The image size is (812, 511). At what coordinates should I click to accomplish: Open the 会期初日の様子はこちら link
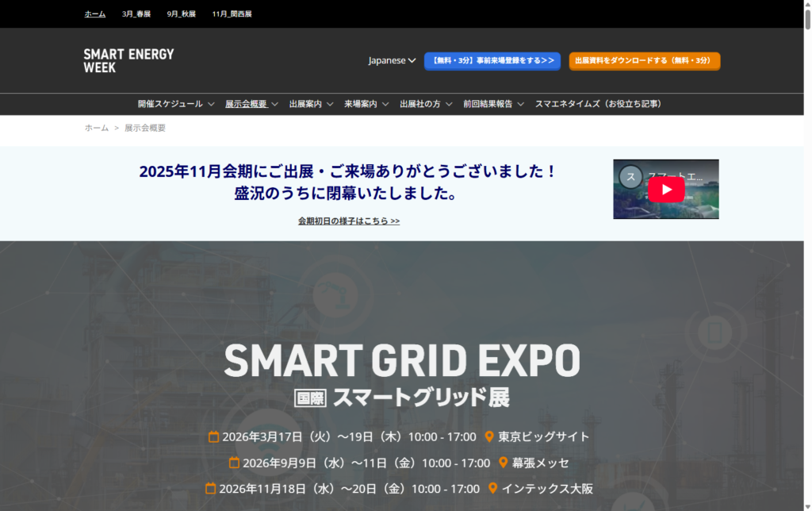349,221
